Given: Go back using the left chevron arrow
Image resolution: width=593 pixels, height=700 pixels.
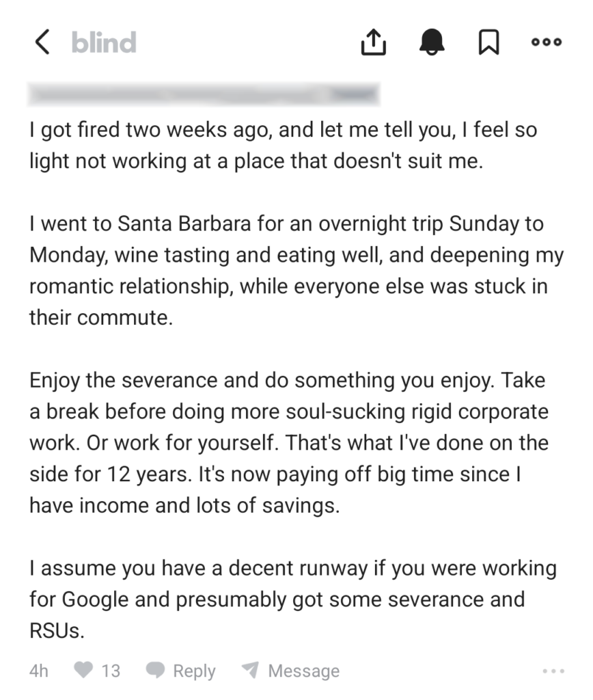Looking at the screenshot, I should tap(42, 42).
